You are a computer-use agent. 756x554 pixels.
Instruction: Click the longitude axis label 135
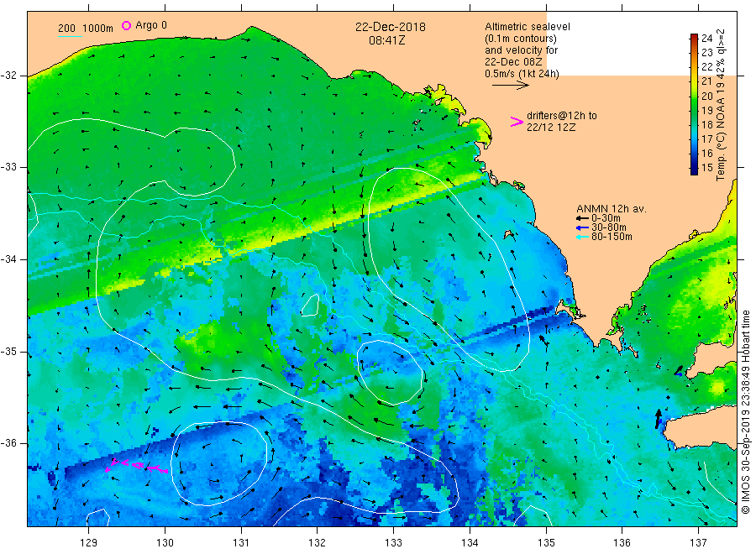point(546,543)
